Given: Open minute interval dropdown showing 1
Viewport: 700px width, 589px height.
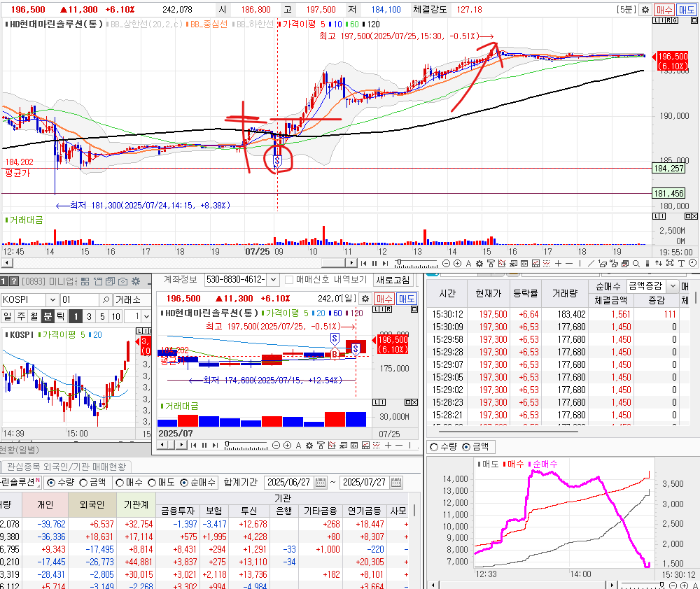Looking at the screenshot, I should 146,316.
